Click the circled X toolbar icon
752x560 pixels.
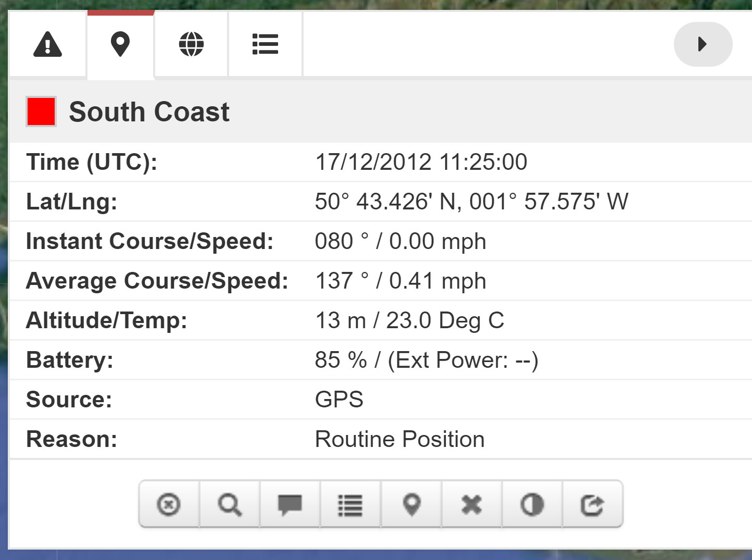(x=169, y=504)
